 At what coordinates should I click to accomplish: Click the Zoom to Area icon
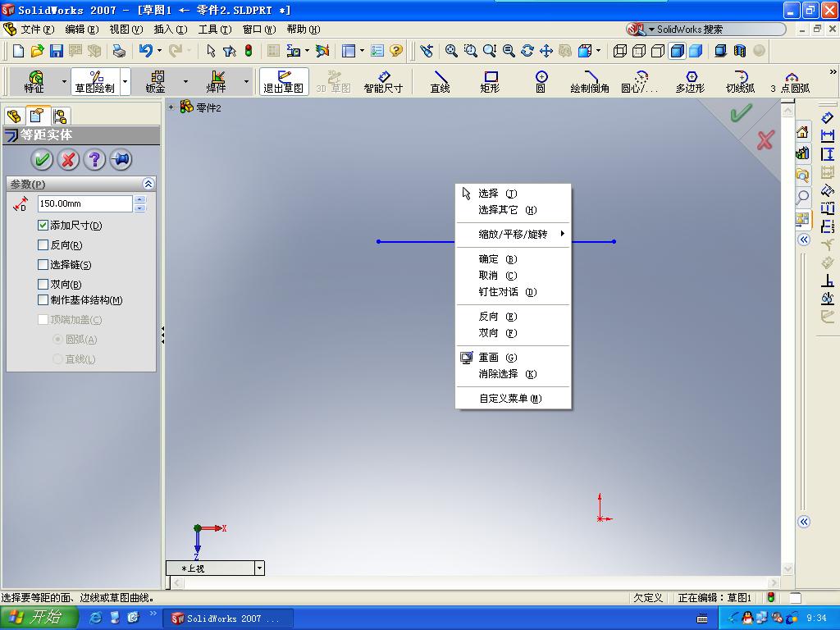470,51
